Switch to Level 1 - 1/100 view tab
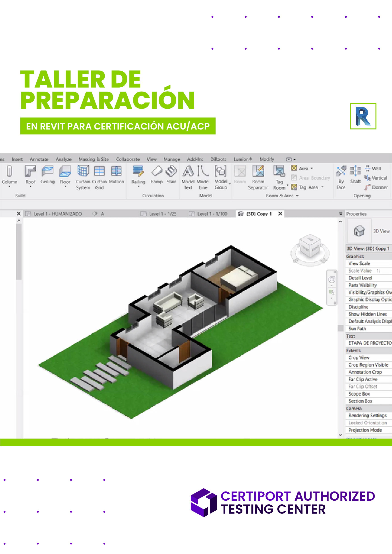This screenshot has height=554, width=392. [208, 214]
